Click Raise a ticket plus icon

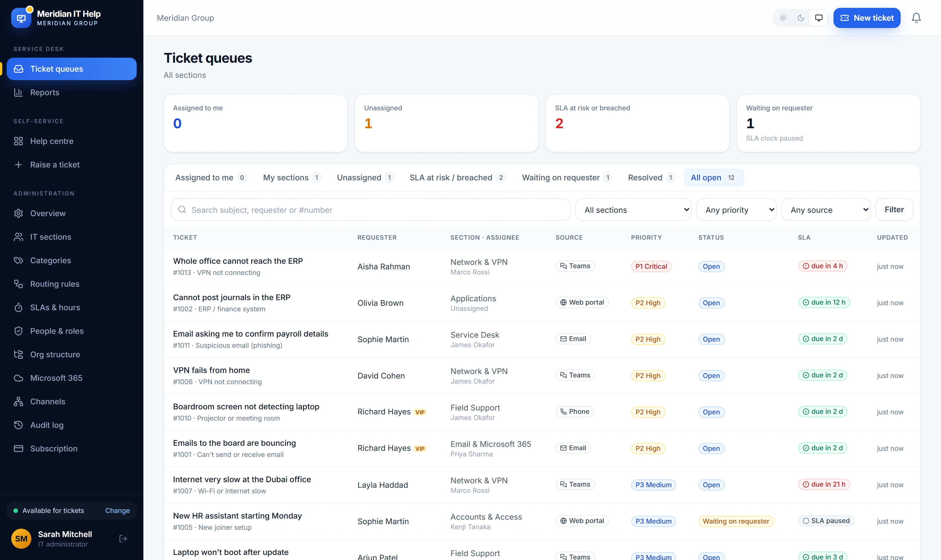[18, 165]
